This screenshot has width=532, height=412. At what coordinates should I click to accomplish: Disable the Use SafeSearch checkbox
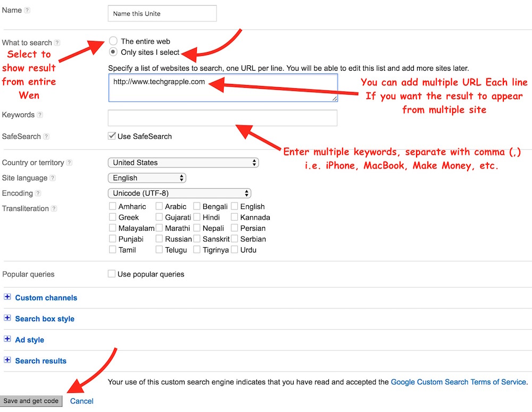coord(112,136)
